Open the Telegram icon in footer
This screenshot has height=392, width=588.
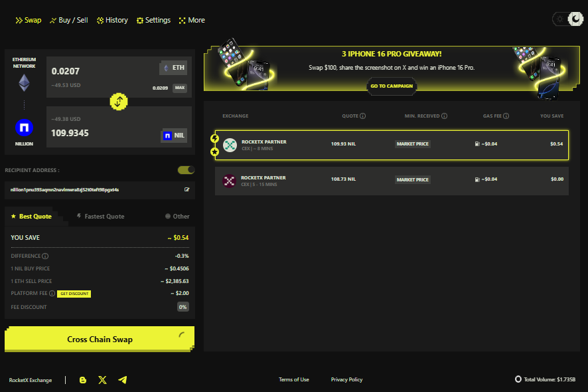coord(122,380)
